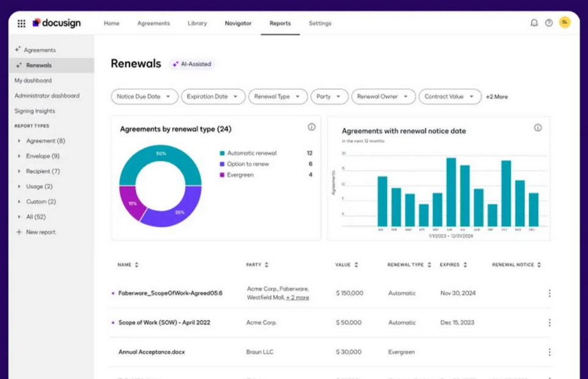Open the Settings menu item
The image size is (588, 379).
pos(321,23)
